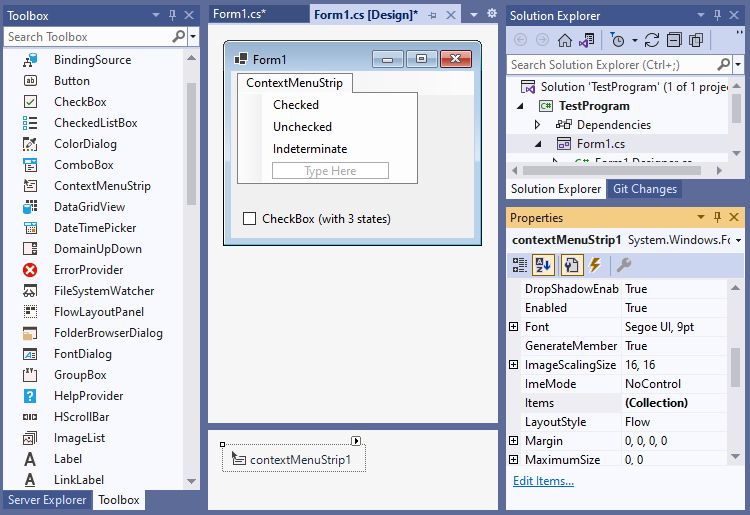750x515 pixels.
Task: Select the BindingSource toolbox item
Action: (x=92, y=60)
